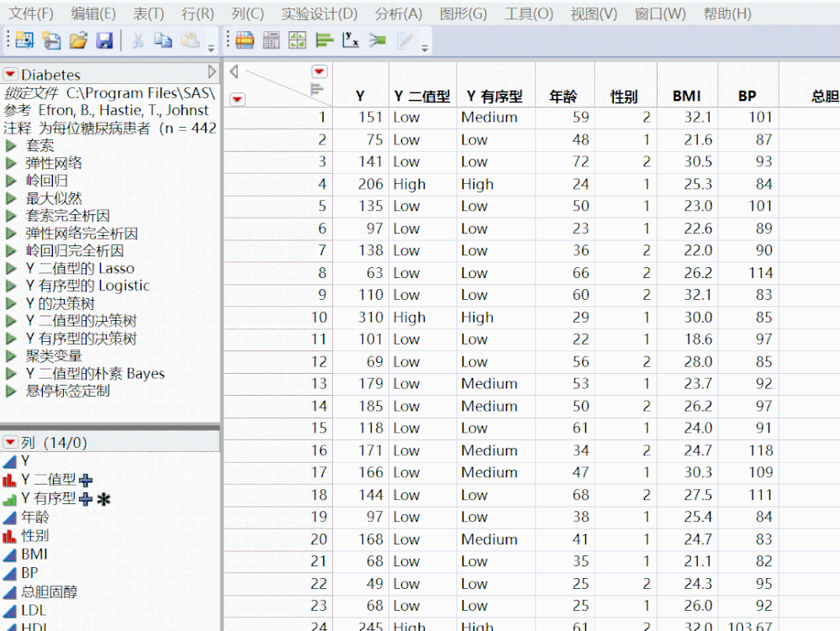This screenshot has width=840, height=631.
Task: Open the Distribution analysis green bars icon
Action: click(325, 40)
